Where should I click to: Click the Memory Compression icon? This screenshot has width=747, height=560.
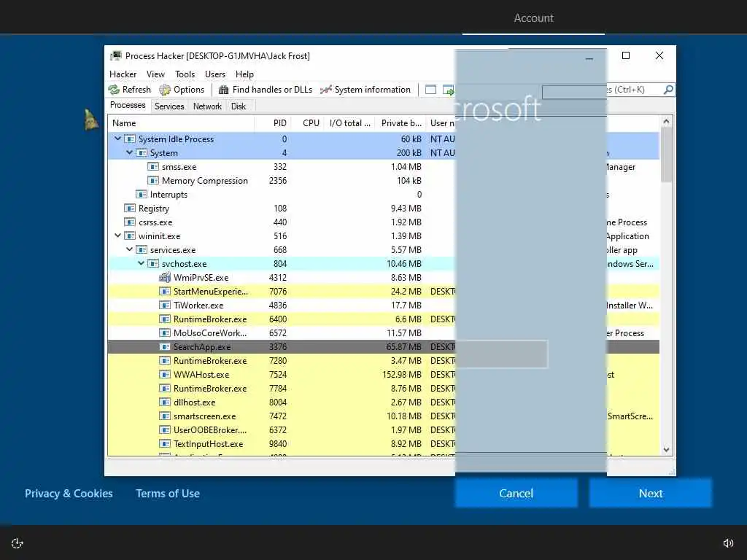(x=153, y=181)
